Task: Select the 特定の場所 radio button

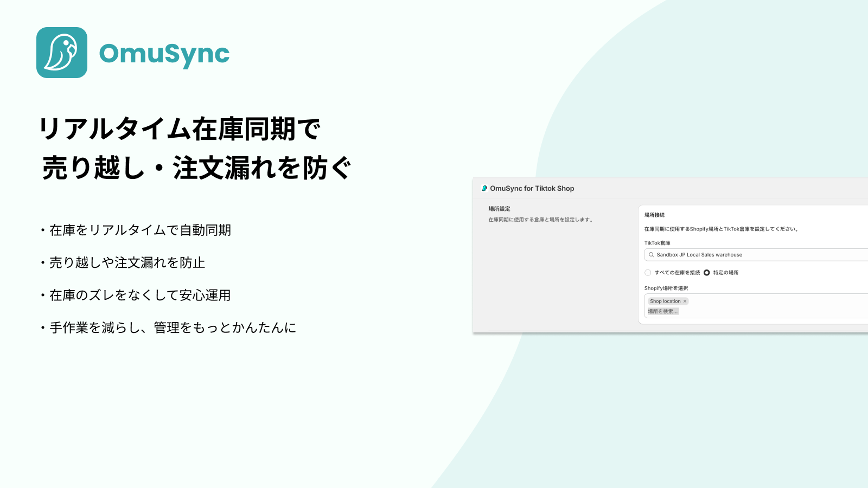Action: 706,273
